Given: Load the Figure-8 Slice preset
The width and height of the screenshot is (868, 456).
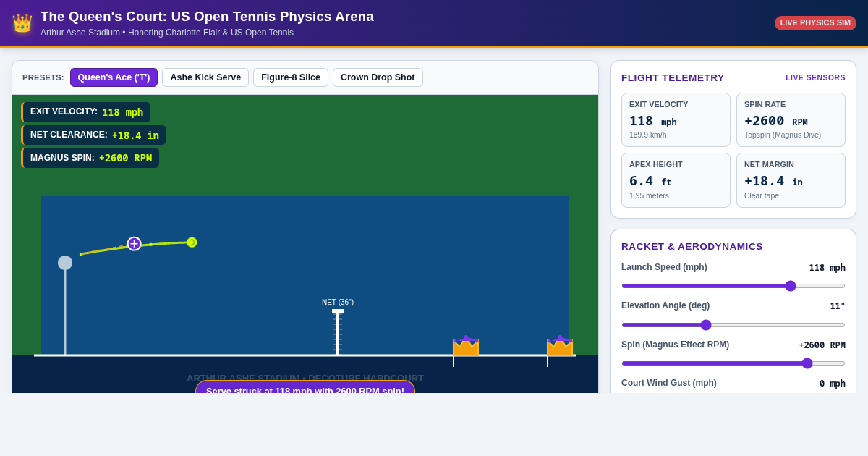Looking at the screenshot, I should point(291,77).
